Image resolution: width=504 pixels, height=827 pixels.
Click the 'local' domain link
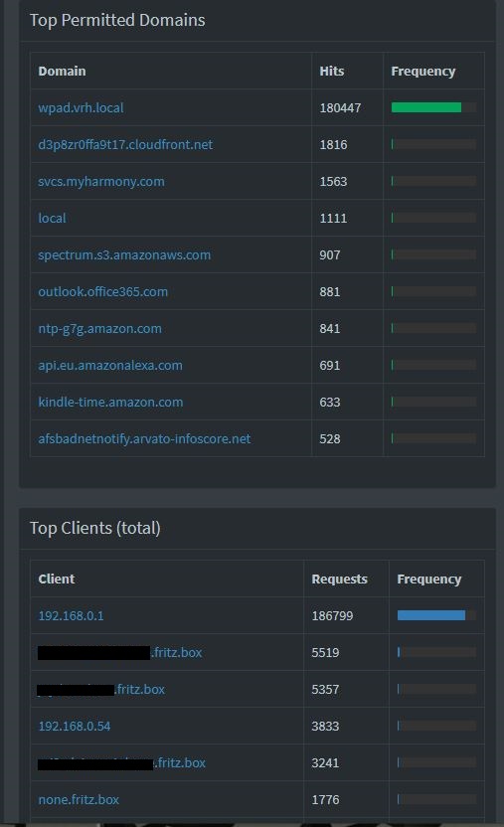point(53,218)
